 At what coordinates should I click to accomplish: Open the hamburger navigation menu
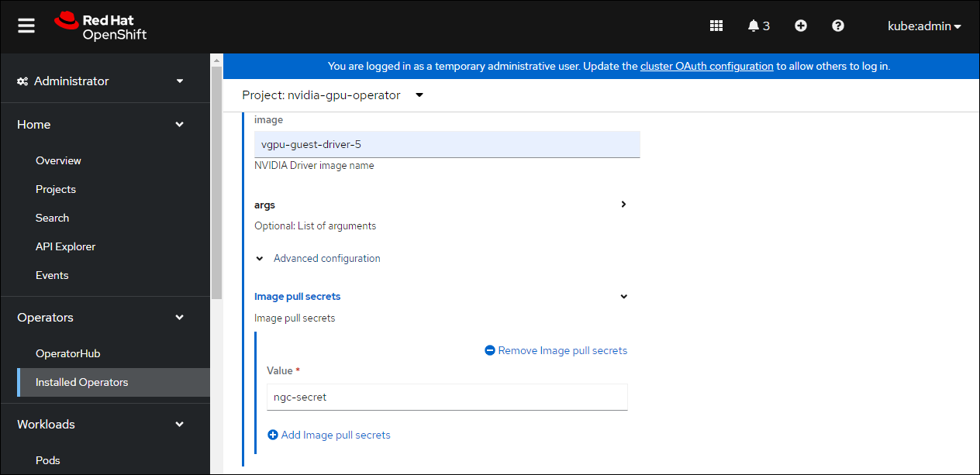26,26
